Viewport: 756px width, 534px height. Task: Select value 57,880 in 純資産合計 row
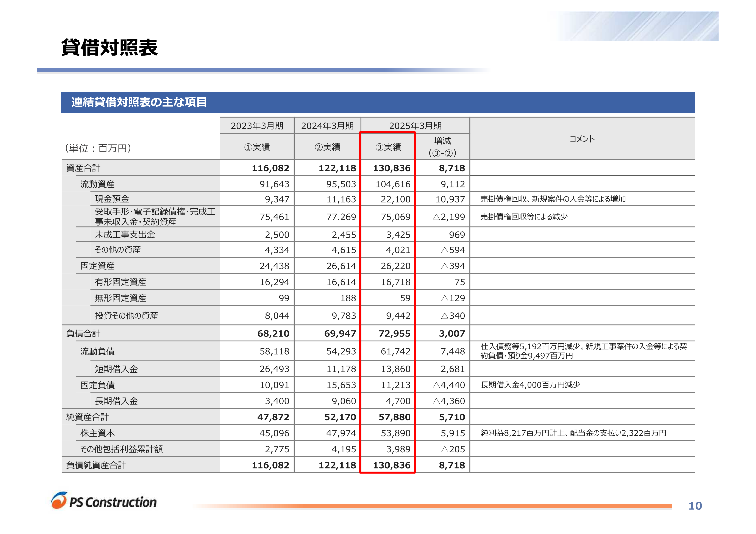394,417
